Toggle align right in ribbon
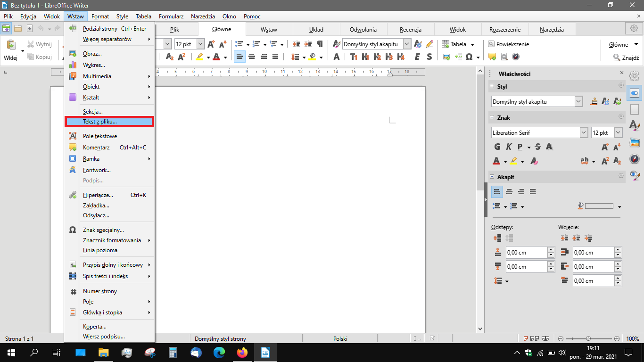The height and width of the screenshot is (362, 644). 264,57
